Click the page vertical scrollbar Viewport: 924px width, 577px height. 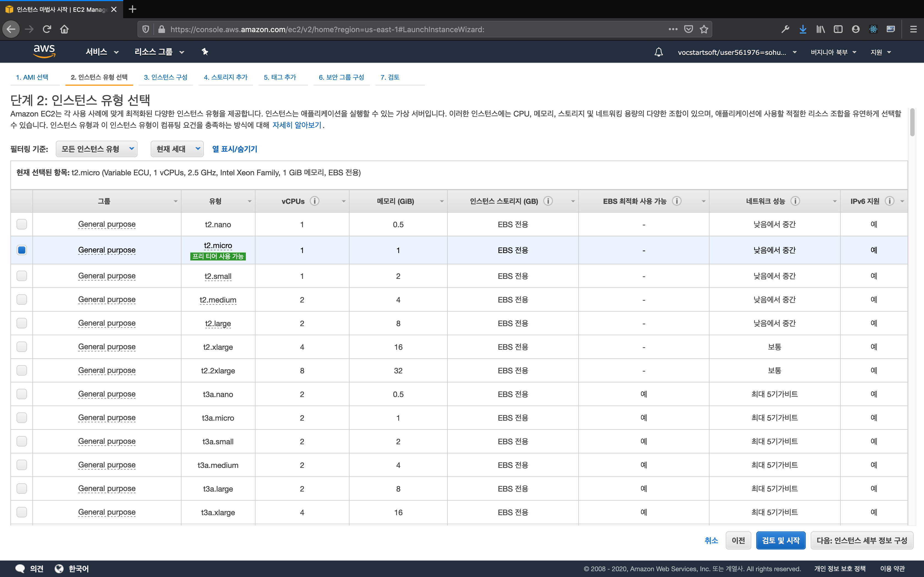(912, 123)
